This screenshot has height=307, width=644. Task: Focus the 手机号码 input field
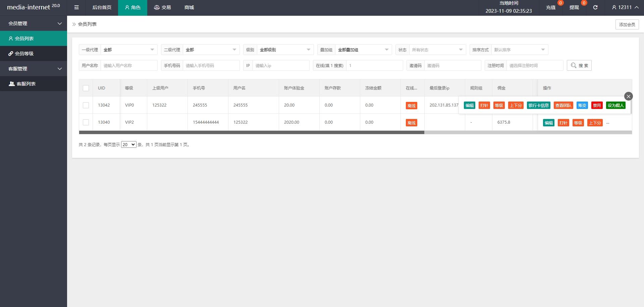coord(211,65)
